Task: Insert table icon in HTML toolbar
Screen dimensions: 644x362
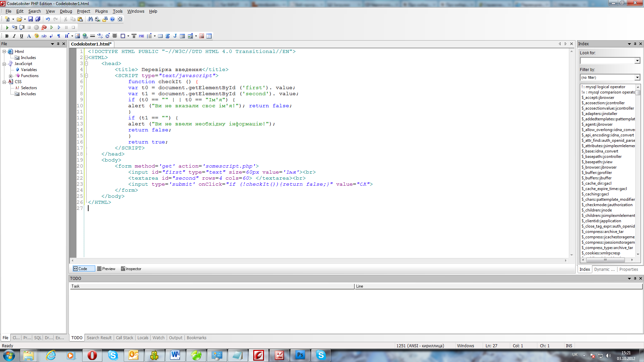Action: point(160,36)
